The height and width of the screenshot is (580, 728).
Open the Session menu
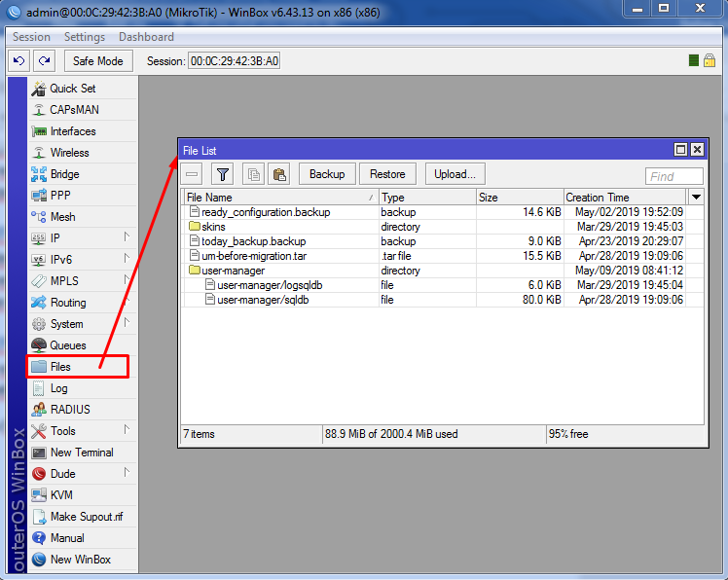click(31, 37)
